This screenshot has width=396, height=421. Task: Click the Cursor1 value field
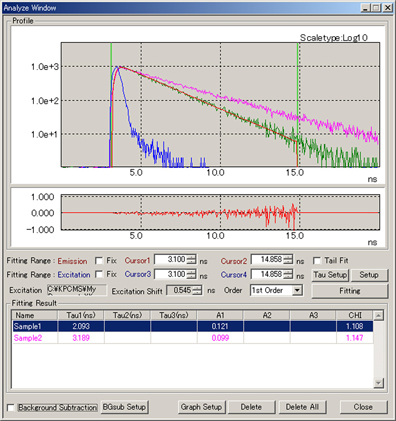170,259
